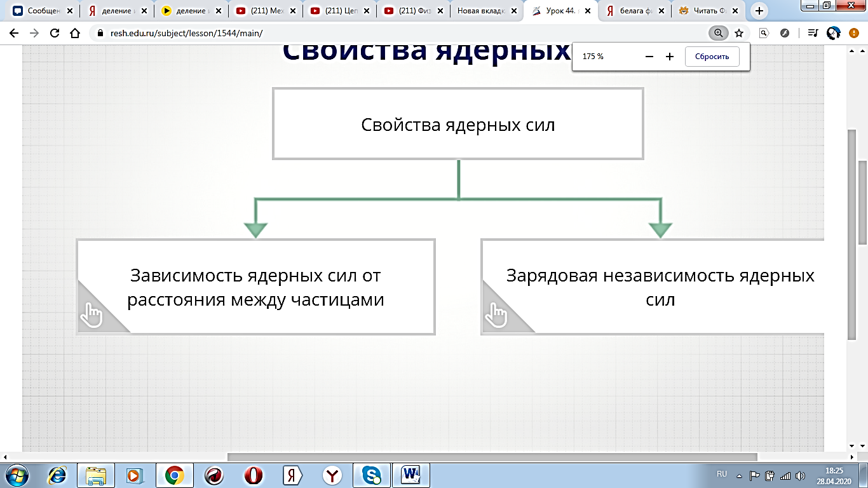Image resolution: width=868 pixels, height=488 pixels.
Task: Increase zoom with the plus button
Action: pos(669,57)
